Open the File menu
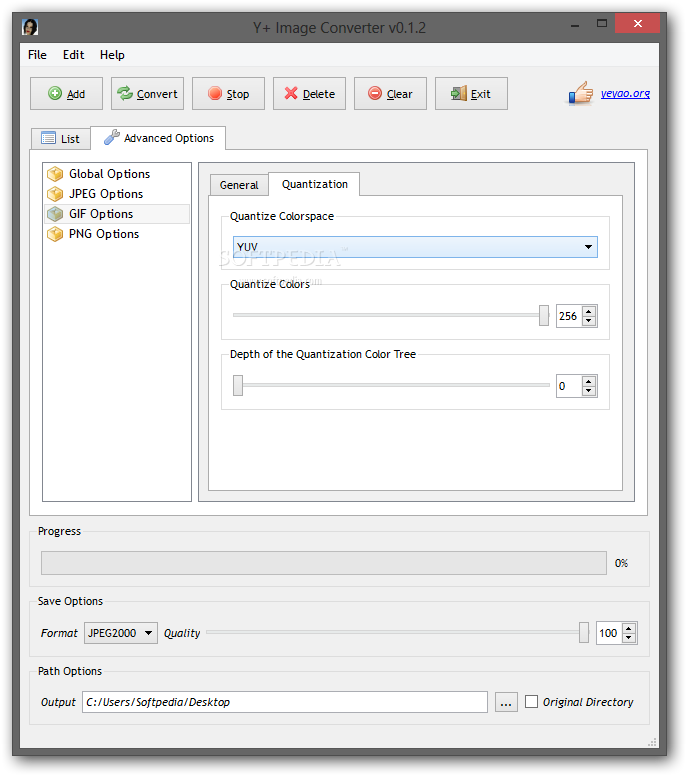 pos(37,55)
